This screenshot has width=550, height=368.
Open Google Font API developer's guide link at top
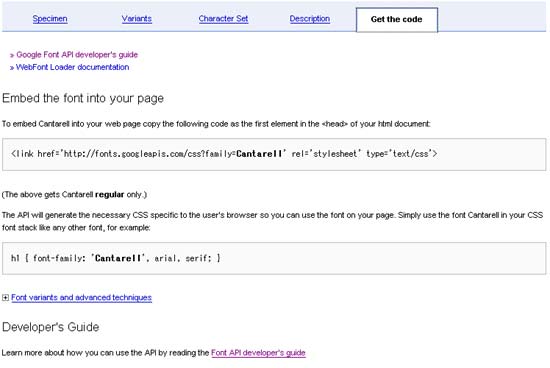pyautogui.click(x=77, y=55)
